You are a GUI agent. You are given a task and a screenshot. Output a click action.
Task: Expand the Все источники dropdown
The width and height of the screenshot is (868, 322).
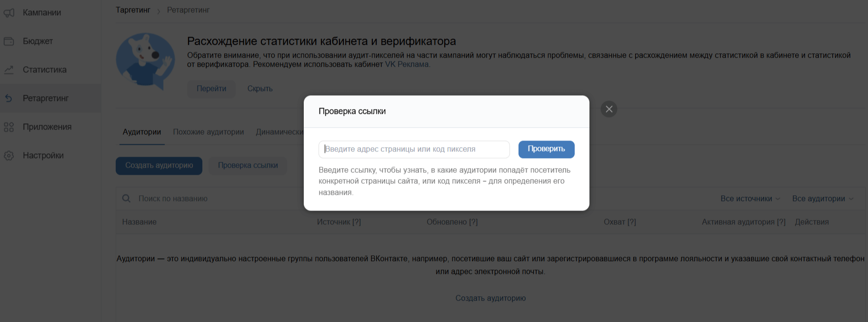point(750,199)
